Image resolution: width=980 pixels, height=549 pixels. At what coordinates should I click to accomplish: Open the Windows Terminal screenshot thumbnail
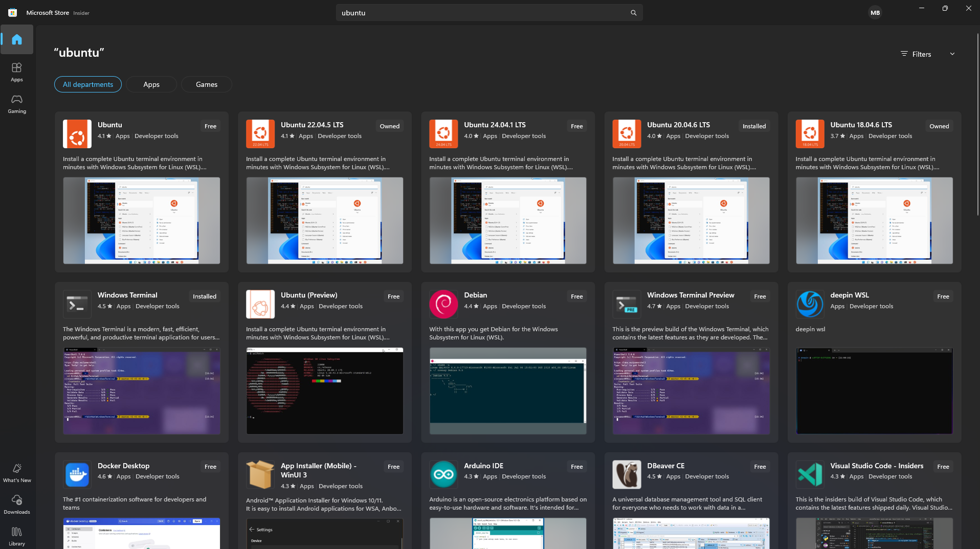142,391
